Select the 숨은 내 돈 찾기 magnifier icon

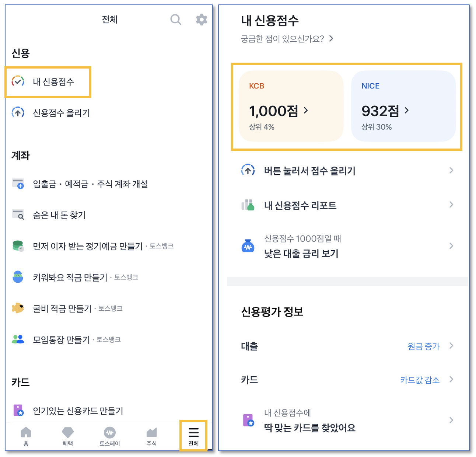click(18, 215)
